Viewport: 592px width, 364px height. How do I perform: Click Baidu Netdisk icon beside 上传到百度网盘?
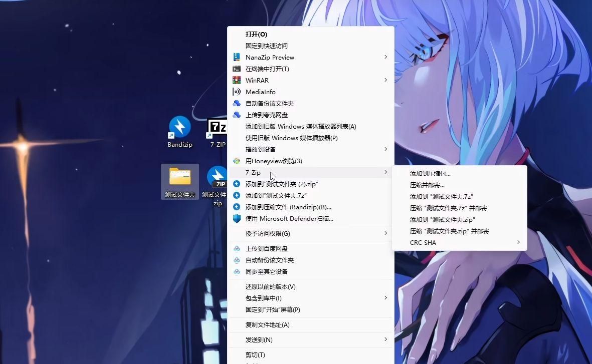(237, 248)
